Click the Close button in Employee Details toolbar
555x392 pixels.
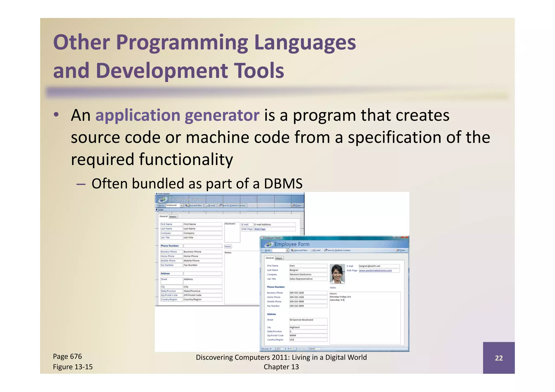pos(400,250)
